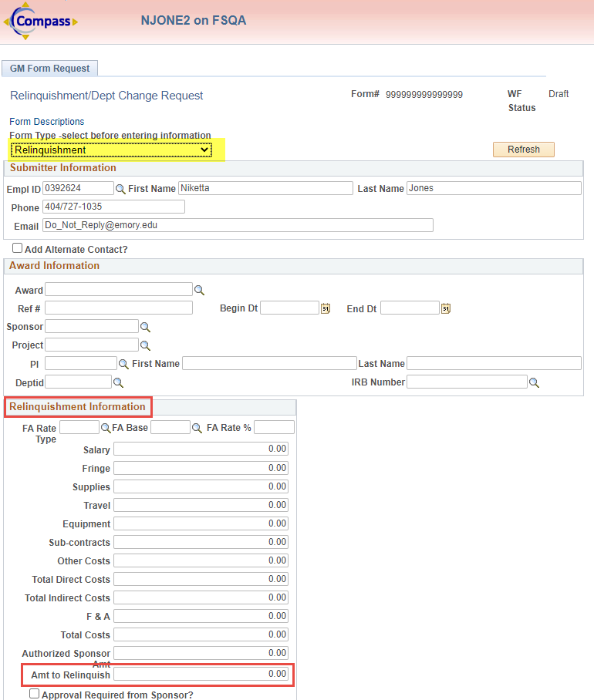Check Approval Required from Sponsor box

point(35,694)
